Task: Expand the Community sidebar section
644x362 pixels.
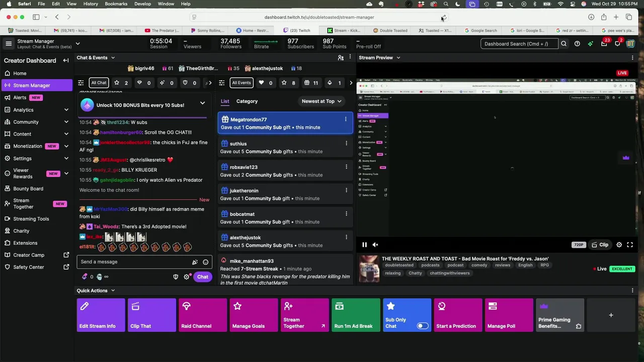Action: [x=66, y=122]
